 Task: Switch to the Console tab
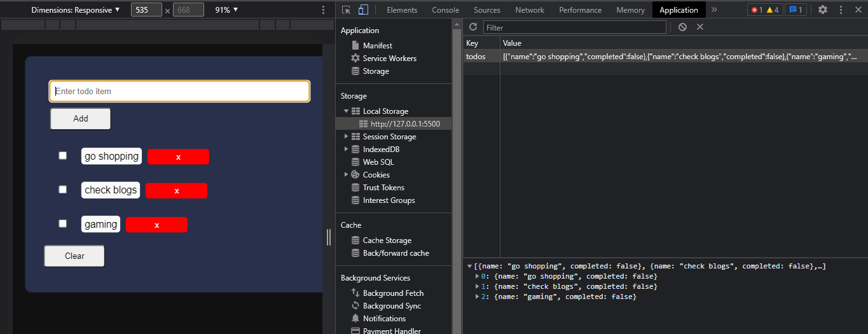446,10
